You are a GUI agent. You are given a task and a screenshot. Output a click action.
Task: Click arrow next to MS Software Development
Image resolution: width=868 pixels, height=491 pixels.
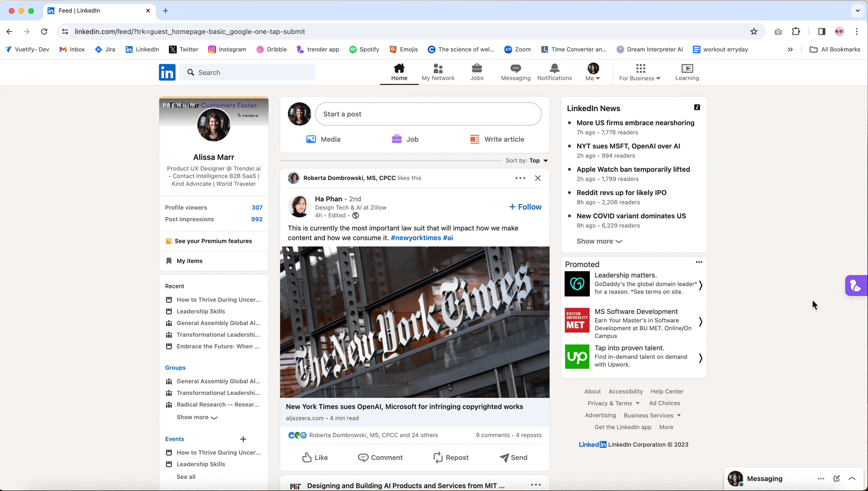[700, 322]
